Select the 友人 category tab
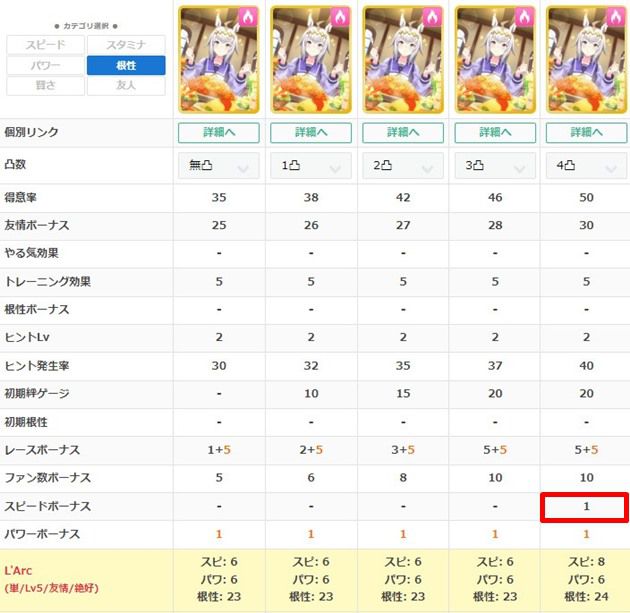 (126, 85)
